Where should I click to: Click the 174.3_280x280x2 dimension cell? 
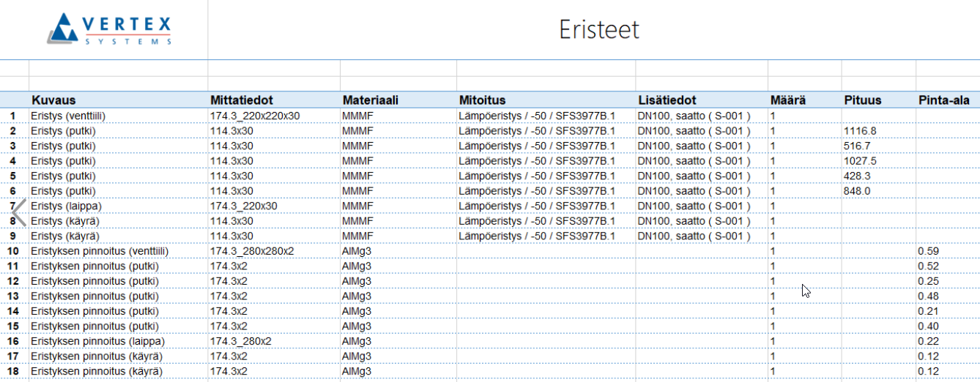[x=252, y=251]
